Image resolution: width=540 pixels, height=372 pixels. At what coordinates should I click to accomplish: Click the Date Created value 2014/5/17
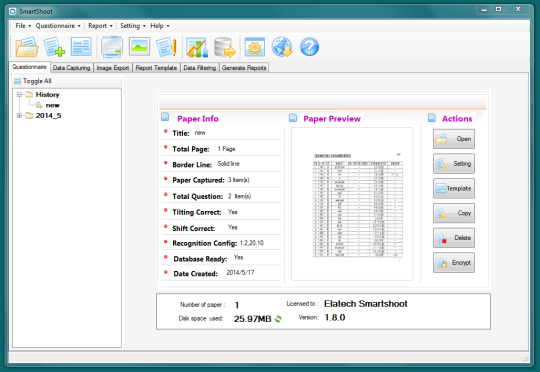(240, 272)
